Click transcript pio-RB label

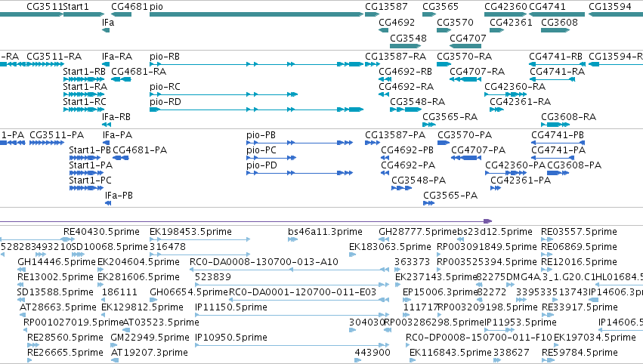tap(165, 56)
